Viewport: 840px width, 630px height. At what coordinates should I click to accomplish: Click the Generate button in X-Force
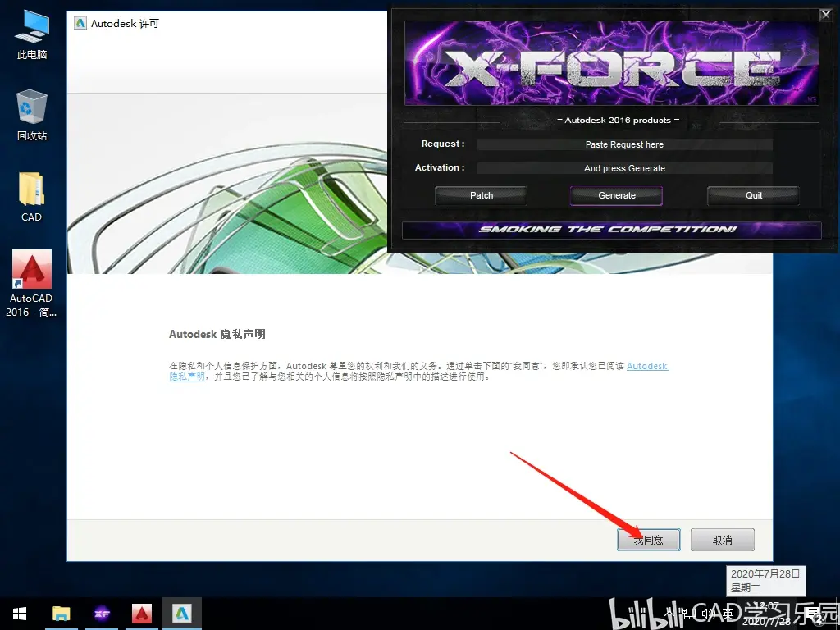617,195
